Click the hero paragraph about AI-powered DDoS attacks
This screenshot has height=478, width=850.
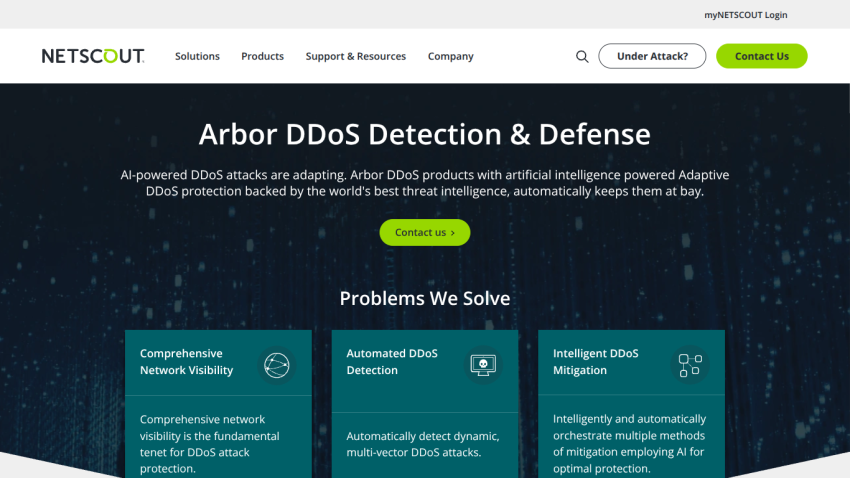pos(425,183)
